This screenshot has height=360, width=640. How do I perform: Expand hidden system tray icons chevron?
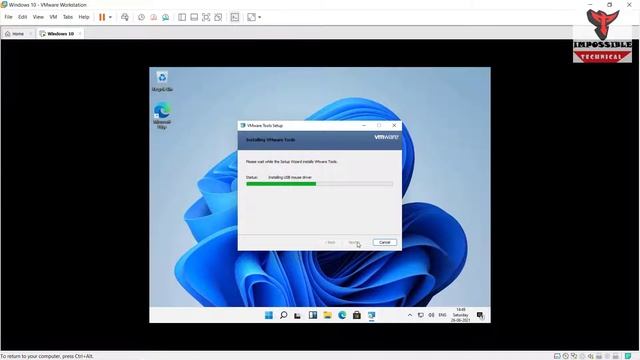[x=410, y=315]
